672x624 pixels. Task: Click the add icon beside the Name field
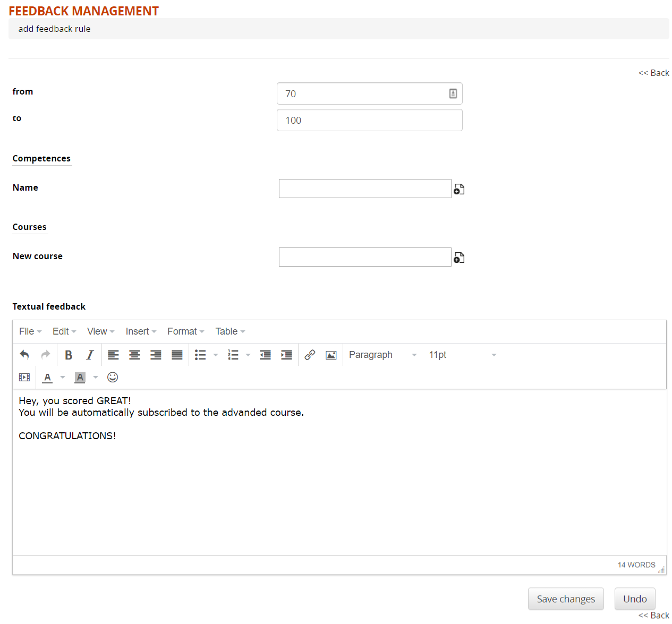(x=459, y=189)
